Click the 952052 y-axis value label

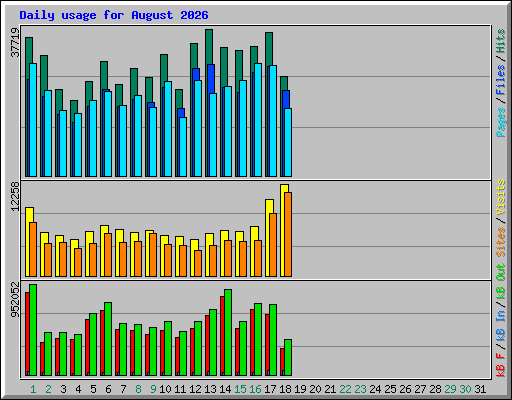click(15, 300)
